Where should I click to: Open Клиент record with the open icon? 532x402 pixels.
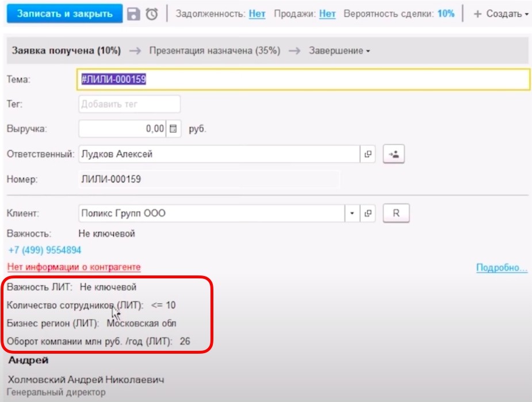pyautogui.click(x=368, y=213)
